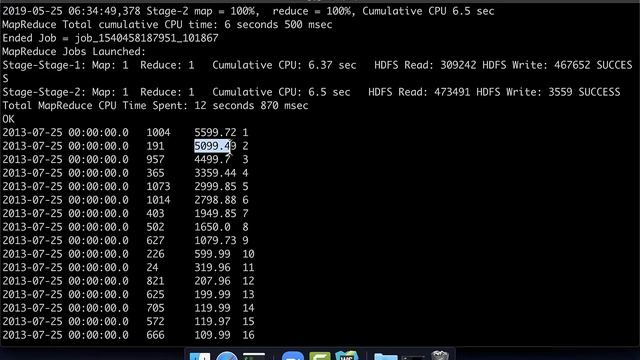Click the OK status line
This screenshot has width=640, height=360.
tap(8, 119)
